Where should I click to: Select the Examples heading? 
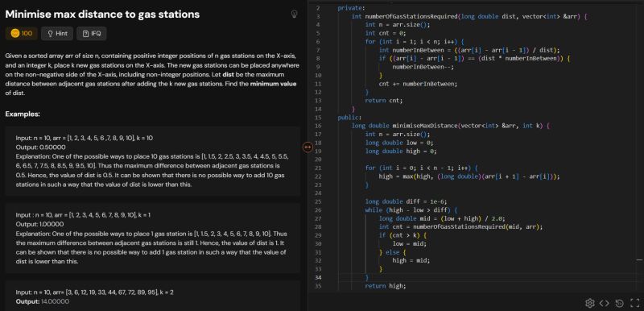click(23, 114)
